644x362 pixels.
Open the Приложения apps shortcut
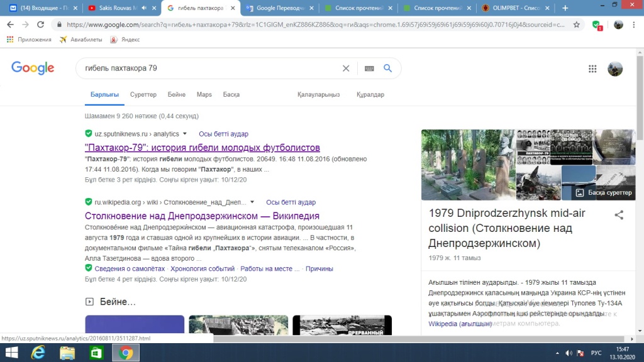coord(29,40)
